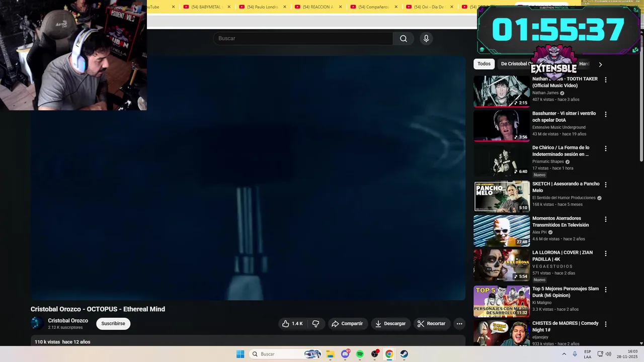The width and height of the screenshot is (644, 362).
Task: Open De Chirico video thumbnail
Action: pos(502,160)
